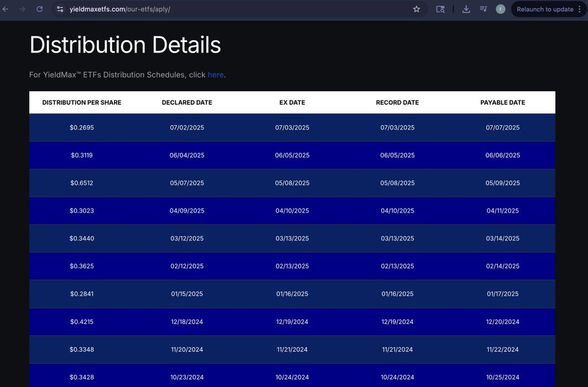This screenshot has height=387, width=588.
Task: Click the 07/07/2025 payable date cell
Action: (x=502, y=128)
